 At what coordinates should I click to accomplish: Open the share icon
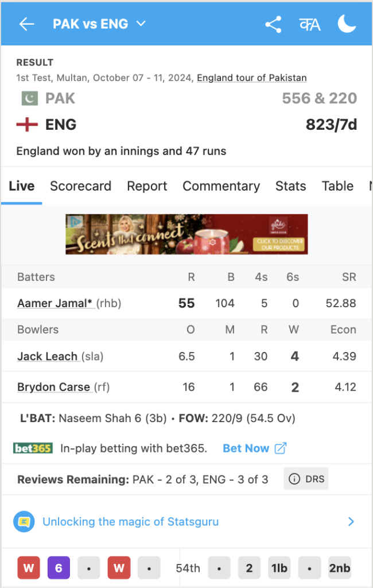coord(273,24)
